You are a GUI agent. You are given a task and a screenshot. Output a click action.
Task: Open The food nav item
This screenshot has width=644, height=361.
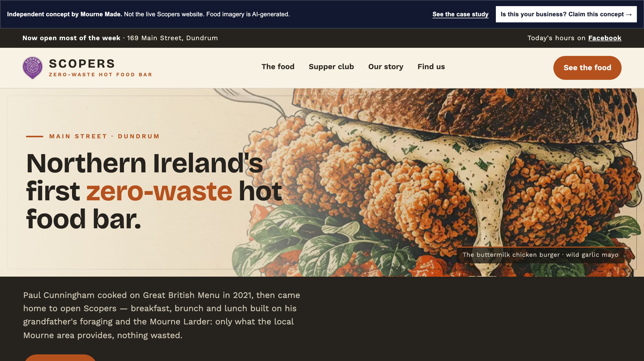pyautogui.click(x=278, y=67)
